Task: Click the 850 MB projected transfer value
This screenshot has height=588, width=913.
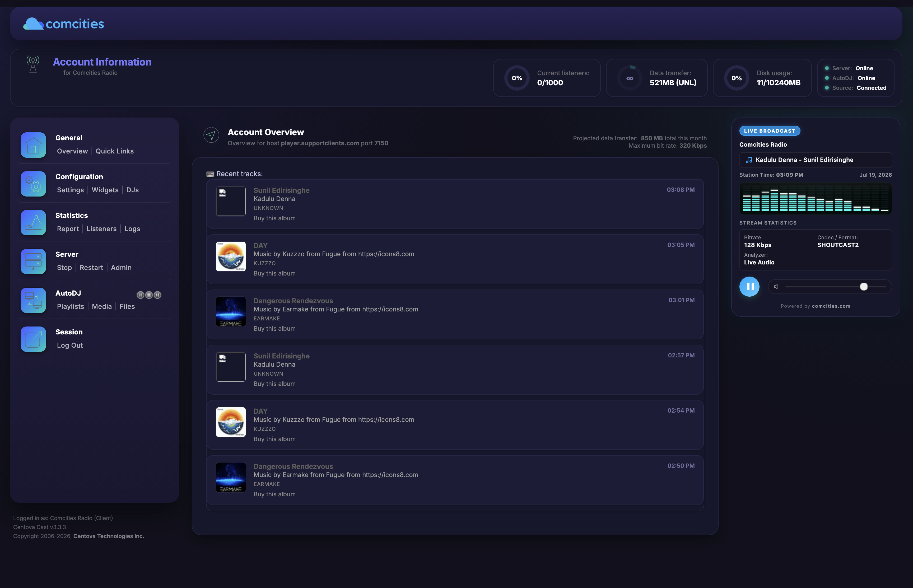Action: [651, 138]
